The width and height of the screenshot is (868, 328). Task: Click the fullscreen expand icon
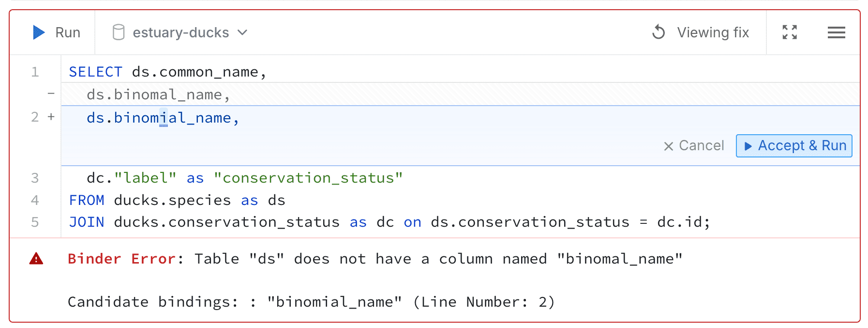[790, 32]
